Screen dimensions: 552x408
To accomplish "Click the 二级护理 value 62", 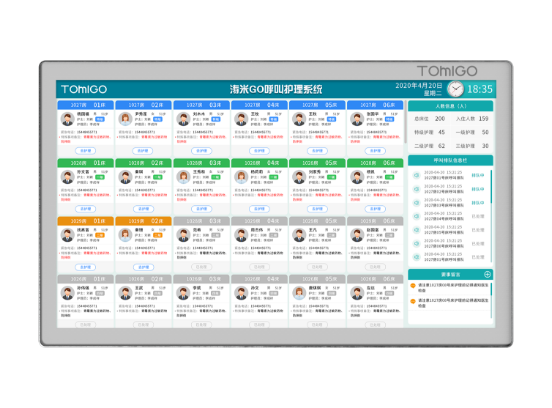I will click(x=441, y=146).
